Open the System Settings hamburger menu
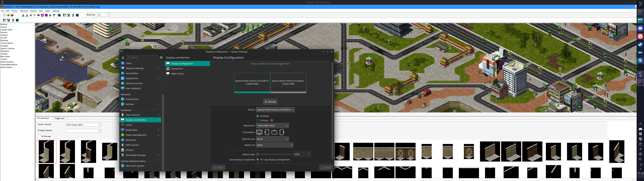The height and width of the screenshot is (181, 644). pyautogui.click(x=161, y=57)
